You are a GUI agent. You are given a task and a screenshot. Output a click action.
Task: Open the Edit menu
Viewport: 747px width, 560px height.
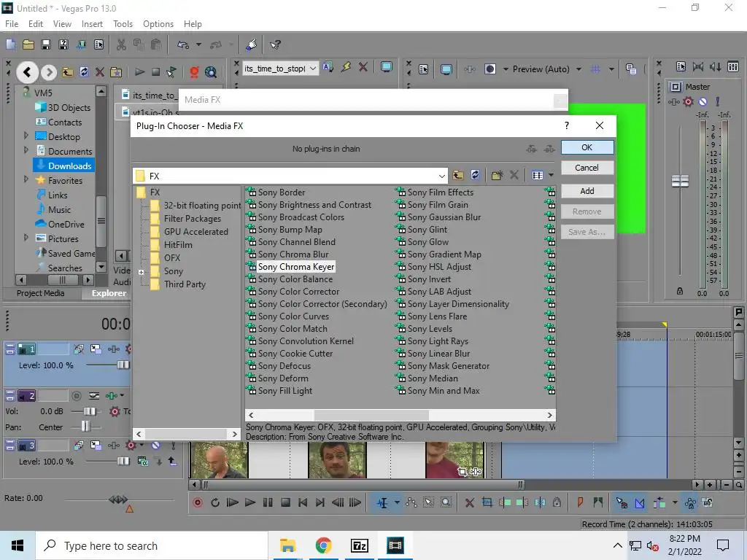pyautogui.click(x=36, y=24)
